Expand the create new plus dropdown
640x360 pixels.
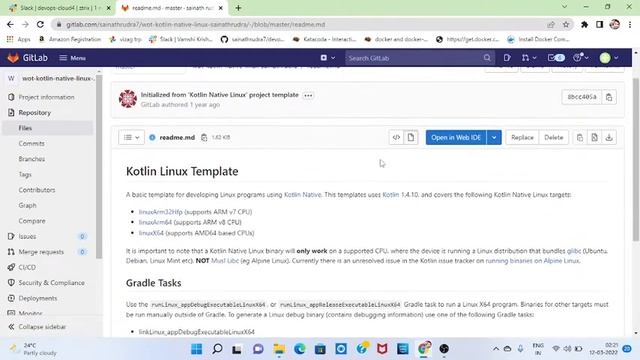click(328, 58)
